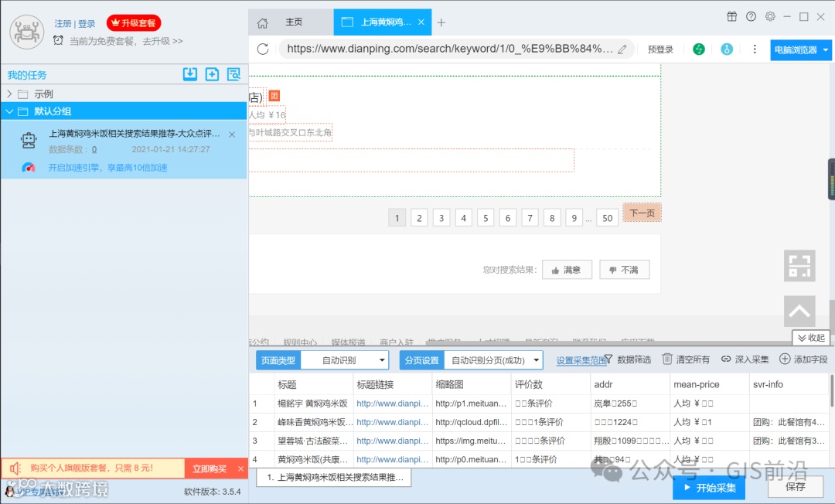Open the 页面类型 自动识别 dropdown
The image size is (835, 504).
tap(345, 360)
